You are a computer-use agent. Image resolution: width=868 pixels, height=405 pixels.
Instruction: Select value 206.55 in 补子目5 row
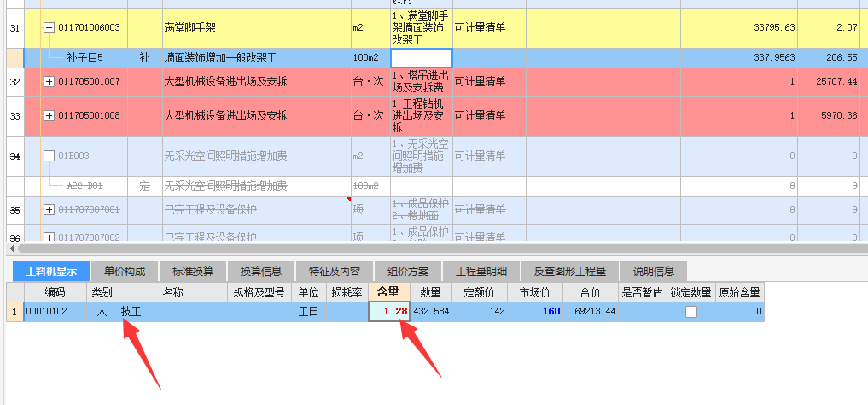tap(829, 57)
